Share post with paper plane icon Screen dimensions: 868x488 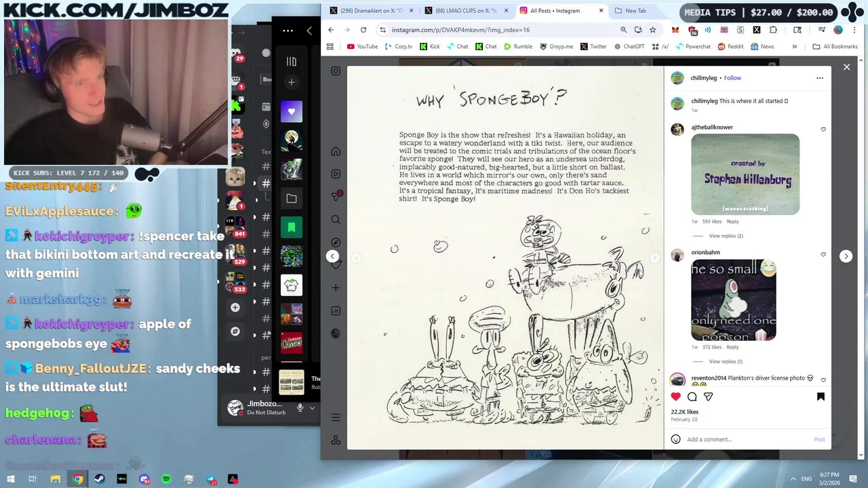[708, 396]
